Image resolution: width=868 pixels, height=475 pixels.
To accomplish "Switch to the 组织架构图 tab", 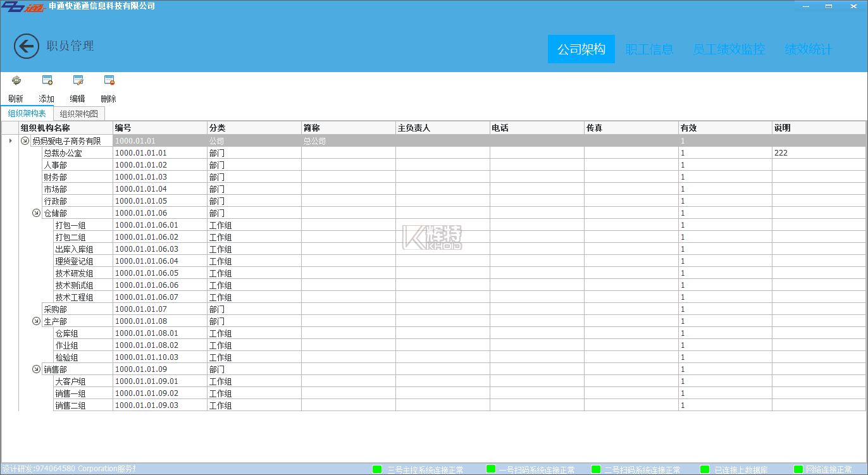I will click(x=78, y=114).
